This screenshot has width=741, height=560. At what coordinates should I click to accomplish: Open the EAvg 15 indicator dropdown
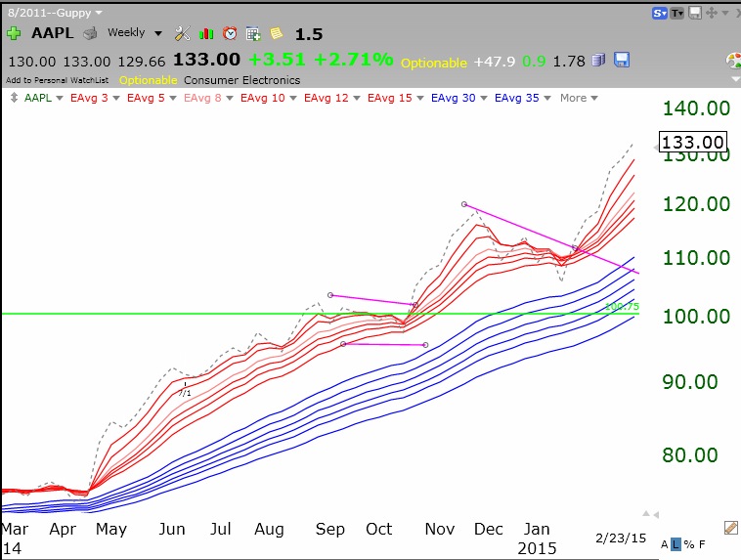420,99
